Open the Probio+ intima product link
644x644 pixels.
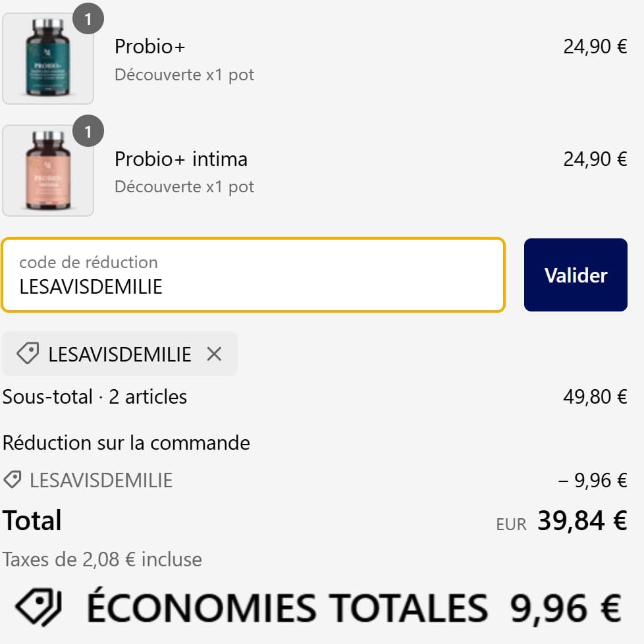point(180,159)
